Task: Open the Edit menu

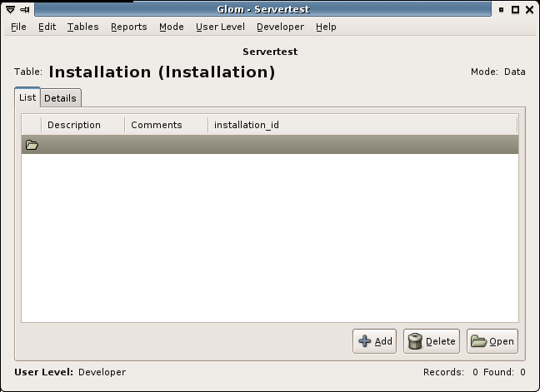Action: click(x=47, y=27)
